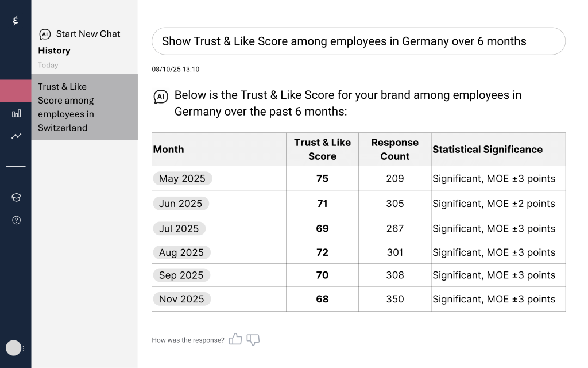588x368 pixels.
Task: Open the graduation cap learning icon
Action: 16,197
